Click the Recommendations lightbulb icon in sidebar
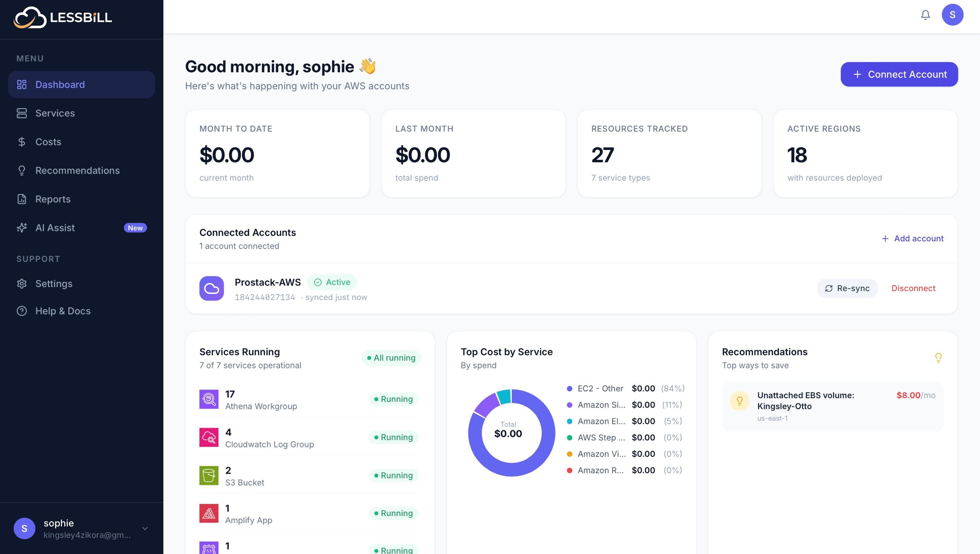Viewport: 980px width, 554px height. pos(22,171)
